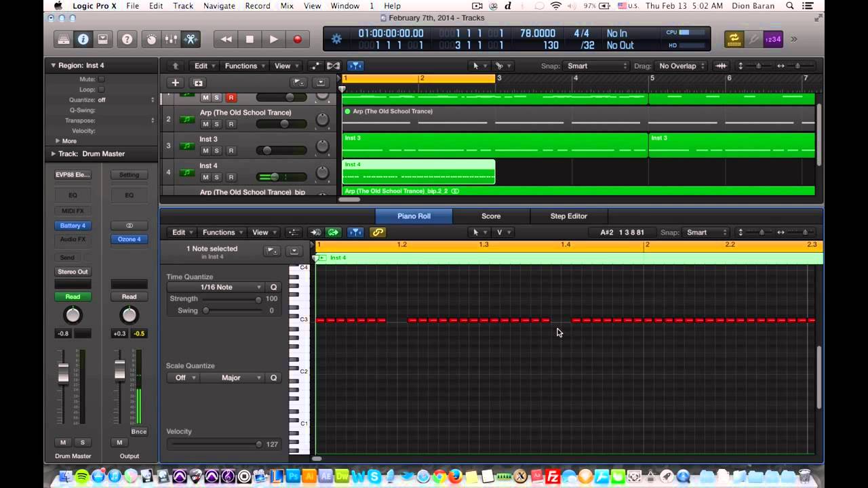The width and height of the screenshot is (868, 488).
Task: Click the Stop transport button
Action: coord(250,39)
